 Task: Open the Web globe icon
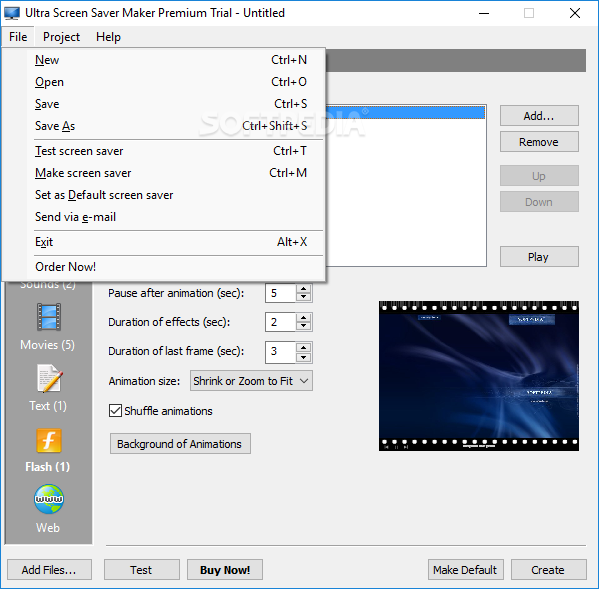point(49,499)
